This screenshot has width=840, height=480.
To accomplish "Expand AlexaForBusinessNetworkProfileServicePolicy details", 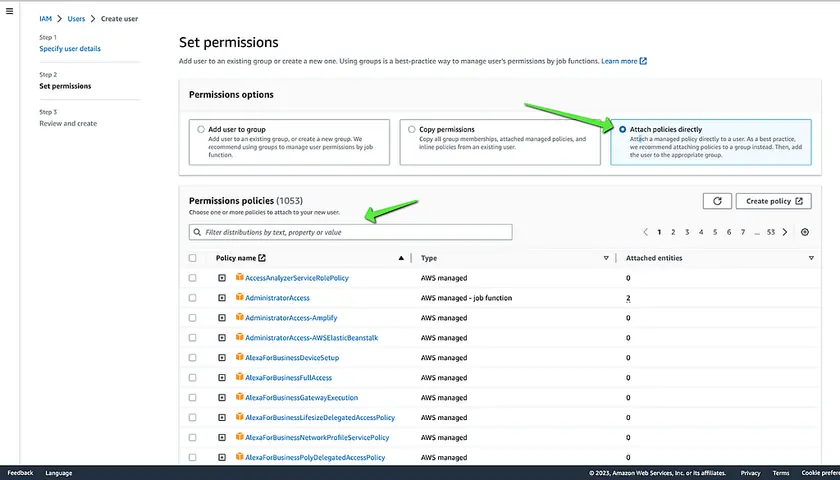I will pos(222,438).
